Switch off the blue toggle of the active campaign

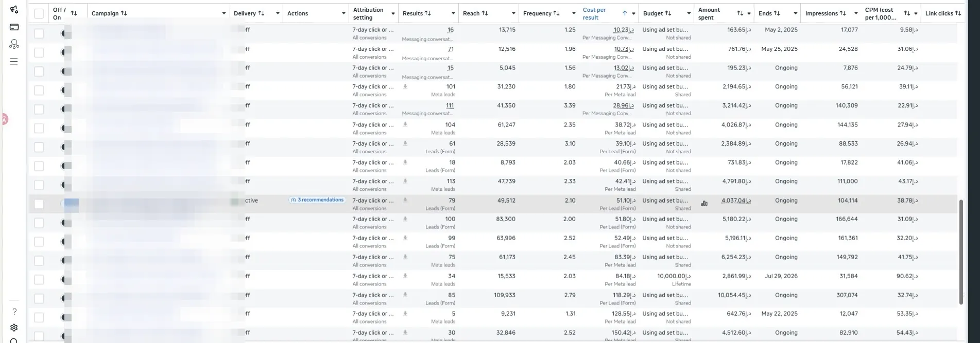70,204
